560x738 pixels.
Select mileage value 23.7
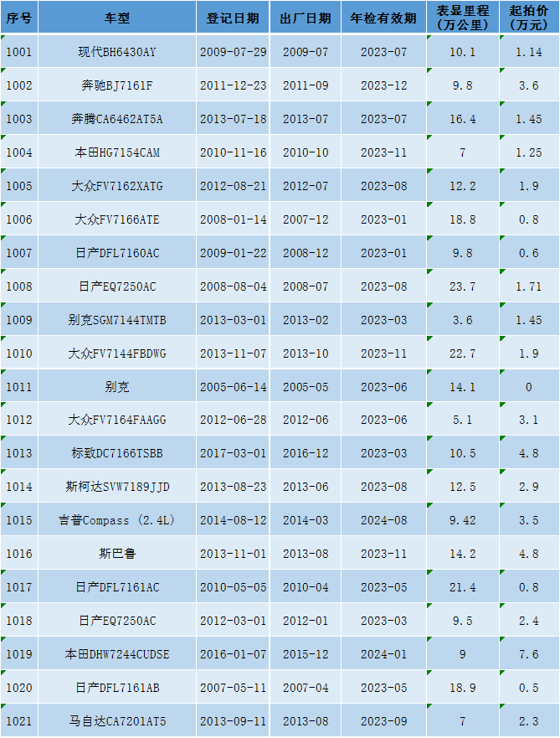click(x=463, y=285)
